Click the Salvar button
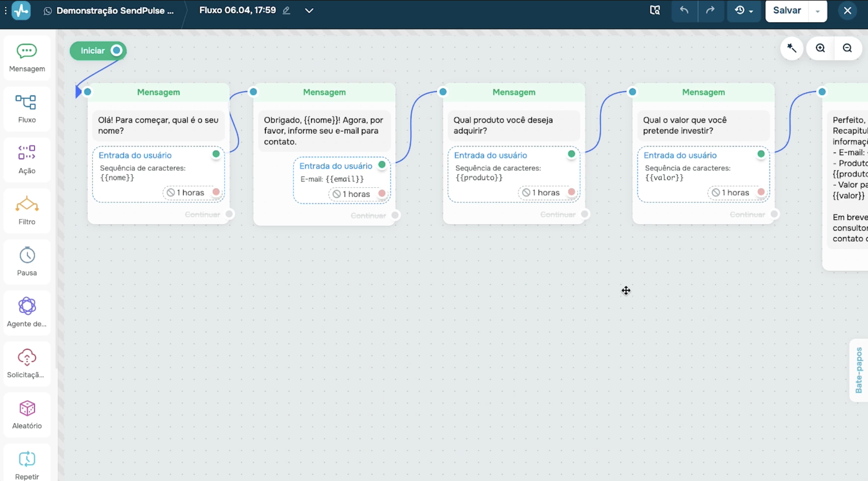 pyautogui.click(x=786, y=11)
